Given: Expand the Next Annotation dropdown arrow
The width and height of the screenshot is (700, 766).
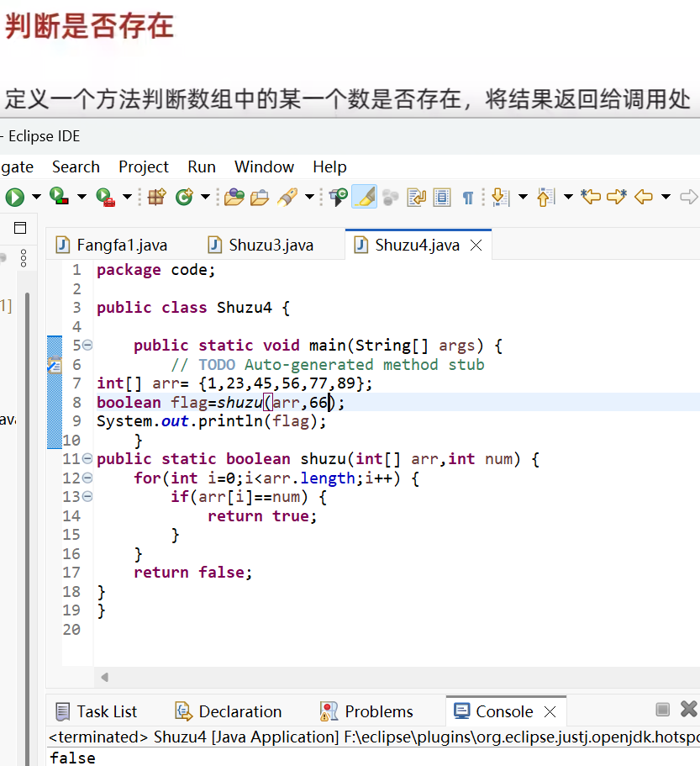Looking at the screenshot, I should click(x=523, y=198).
